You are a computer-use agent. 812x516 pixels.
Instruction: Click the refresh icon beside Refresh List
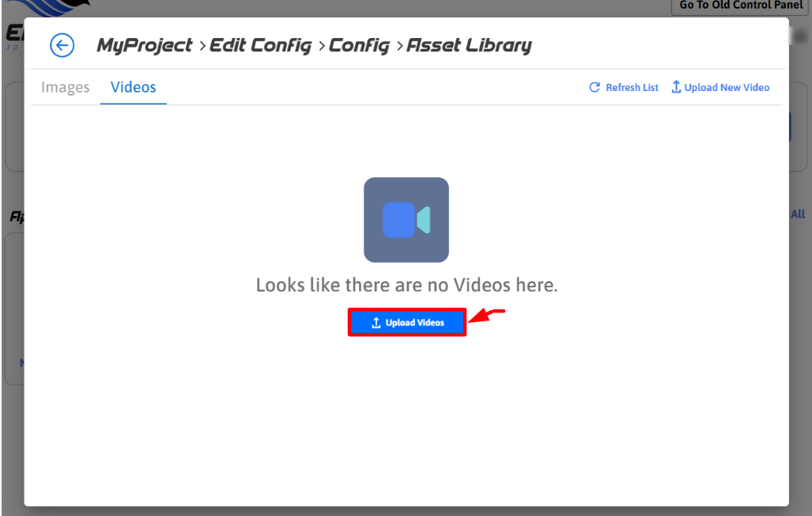tap(595, 87)
